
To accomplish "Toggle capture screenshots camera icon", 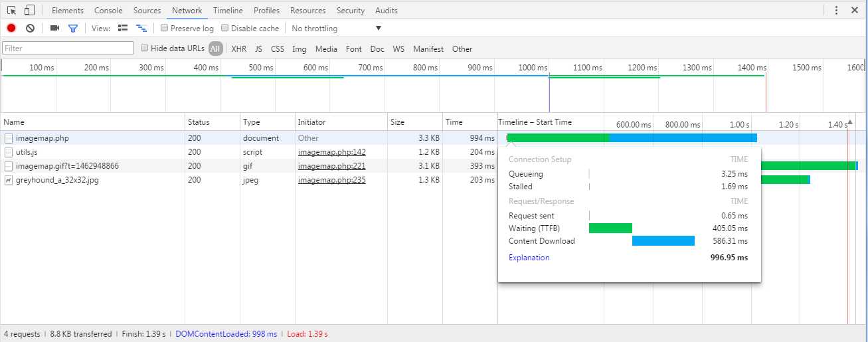I will [x=55, y=29].
